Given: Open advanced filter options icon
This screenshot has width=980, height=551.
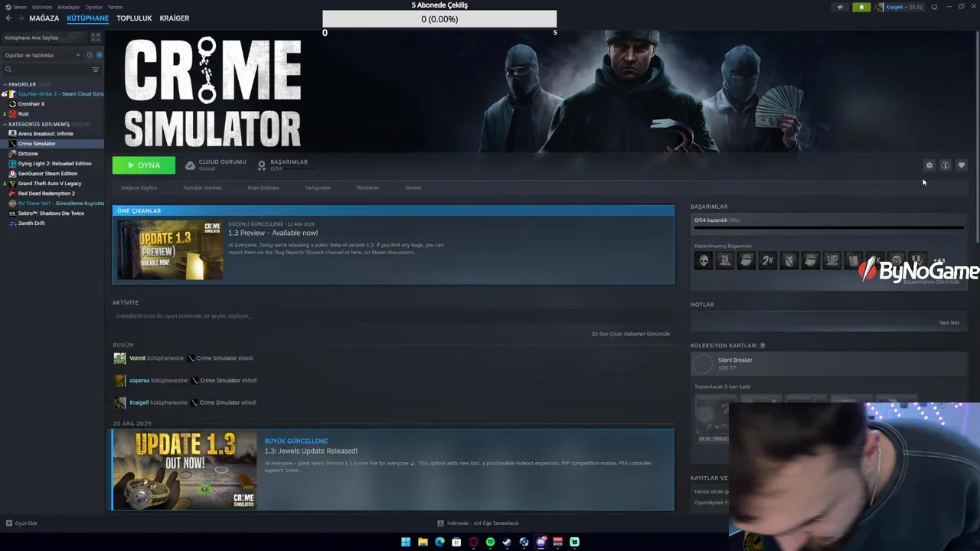Looking at the screenshot, I should (96, 70).
